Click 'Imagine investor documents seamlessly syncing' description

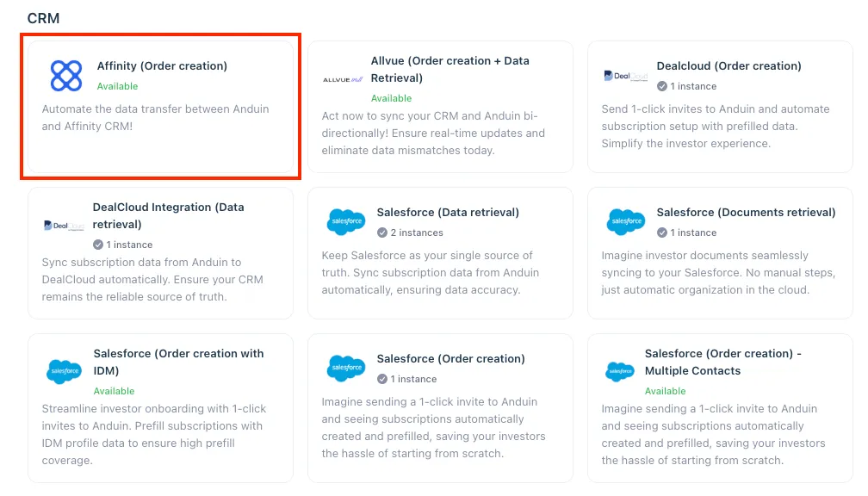718,273
